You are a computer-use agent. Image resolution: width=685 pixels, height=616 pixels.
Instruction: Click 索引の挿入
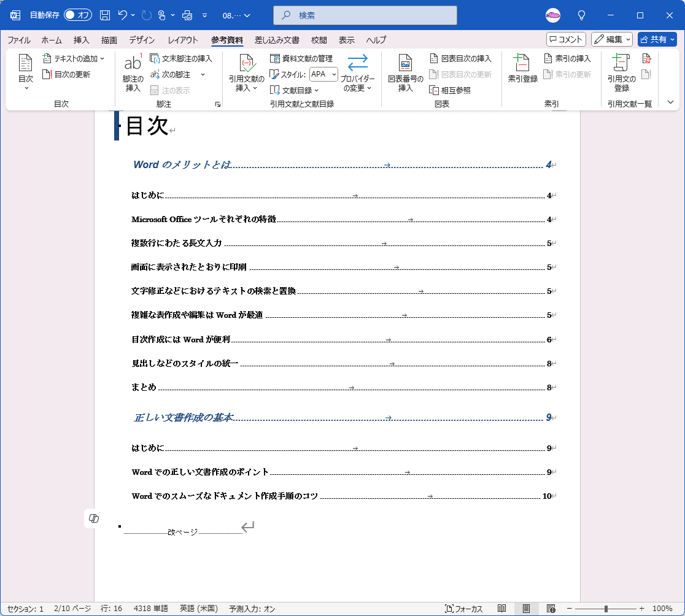pyautogui.click(x=568, y=58)
